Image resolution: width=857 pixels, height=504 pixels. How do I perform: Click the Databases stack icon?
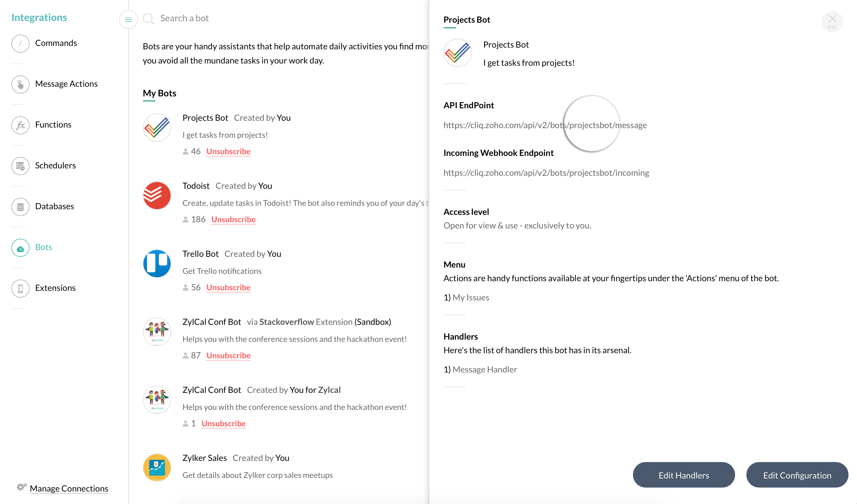coord(20,207)
